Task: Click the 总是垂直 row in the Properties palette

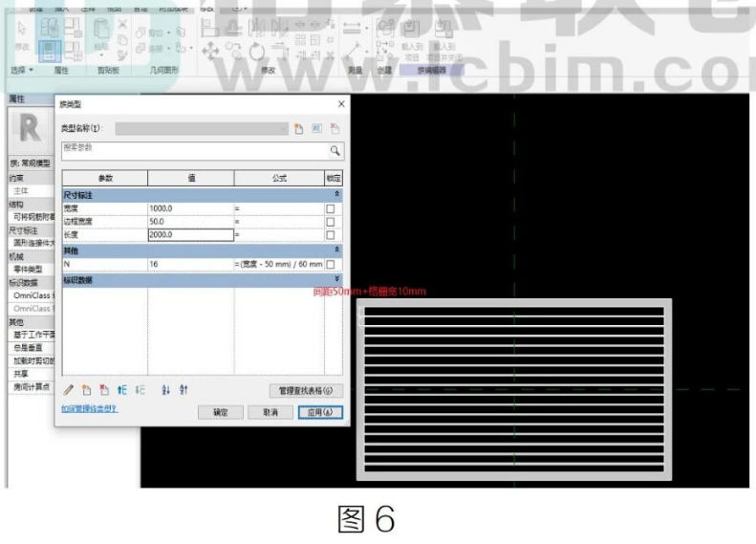Action: click(x=32, y=348)
